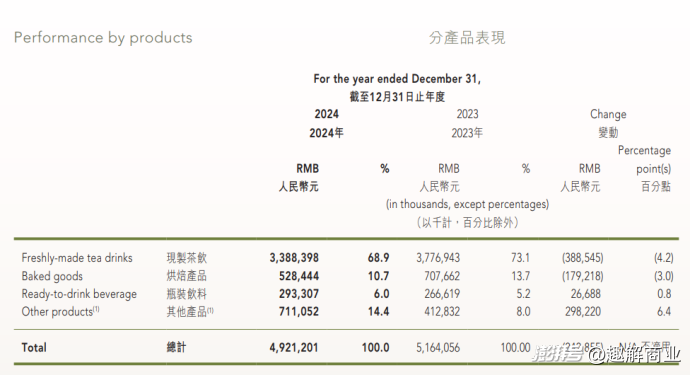This screenshot has width=690, height=375.
Task: Select the Chinese heading 分產品表現
Action: (467, 38)
